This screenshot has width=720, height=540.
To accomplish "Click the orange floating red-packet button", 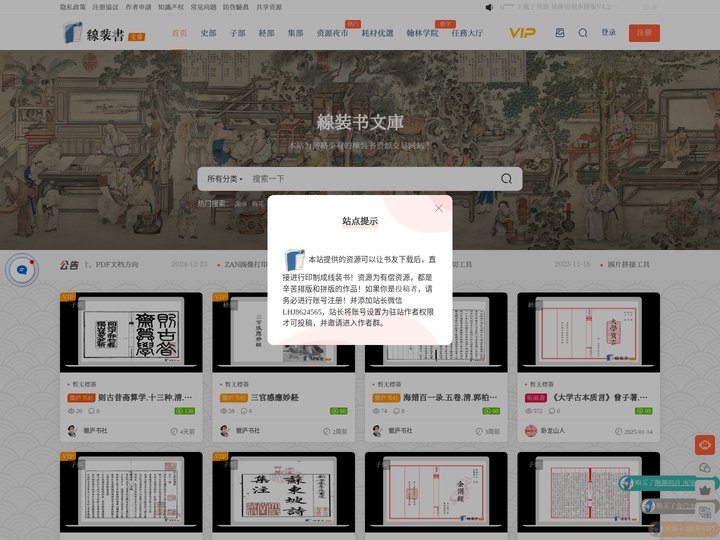I will [x=704, y=444].
